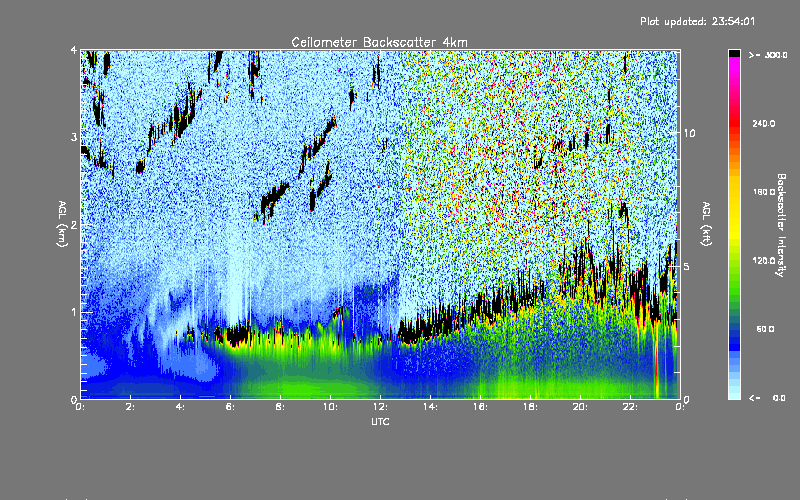Click the '10' tick on the AGL (kft) axis

pos(689,133)
